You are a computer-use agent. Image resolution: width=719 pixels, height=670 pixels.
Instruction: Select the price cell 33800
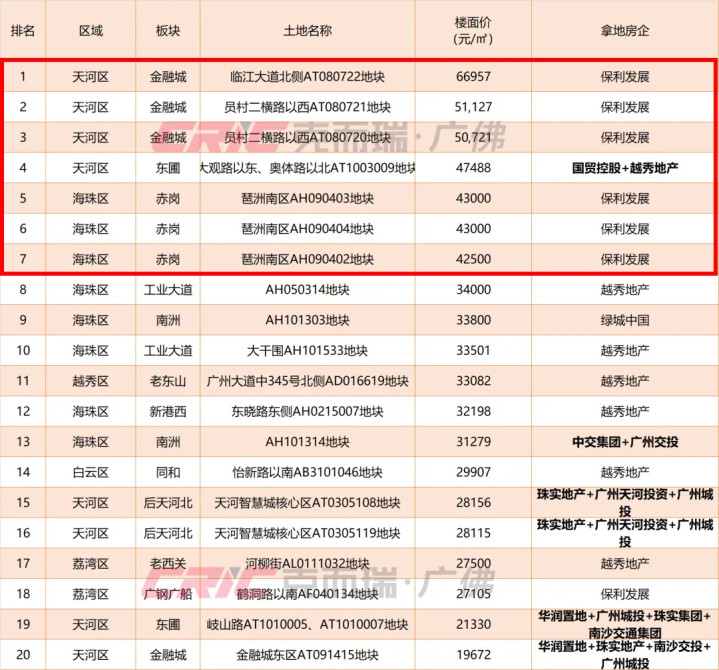(473, 320)
